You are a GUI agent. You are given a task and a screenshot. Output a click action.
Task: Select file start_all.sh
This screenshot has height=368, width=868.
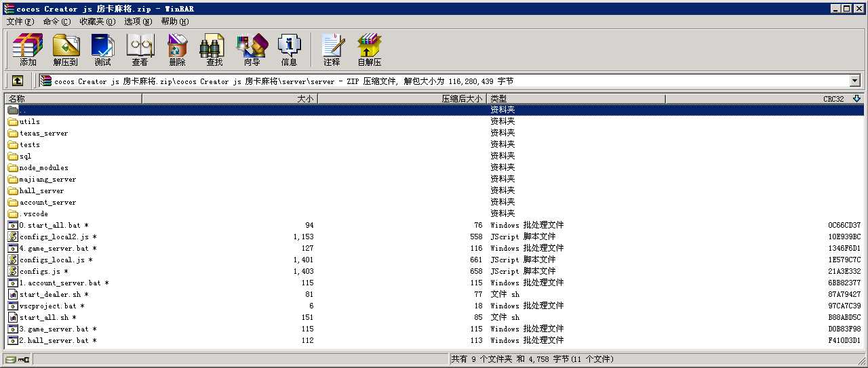click(47, 318)
